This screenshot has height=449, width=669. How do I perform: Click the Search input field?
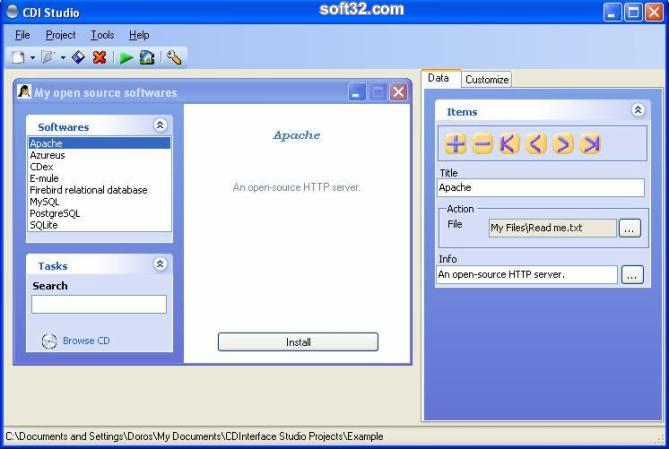pyautogui.click(x=99, y=304)
